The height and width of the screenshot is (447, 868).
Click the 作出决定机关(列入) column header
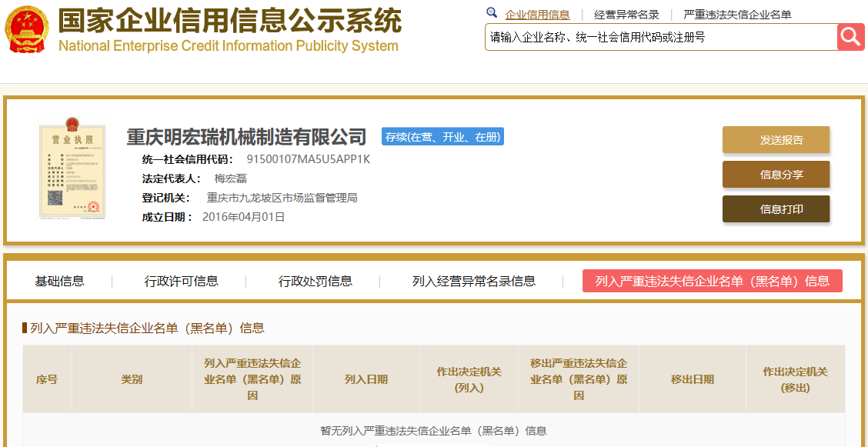pos(469,379)
